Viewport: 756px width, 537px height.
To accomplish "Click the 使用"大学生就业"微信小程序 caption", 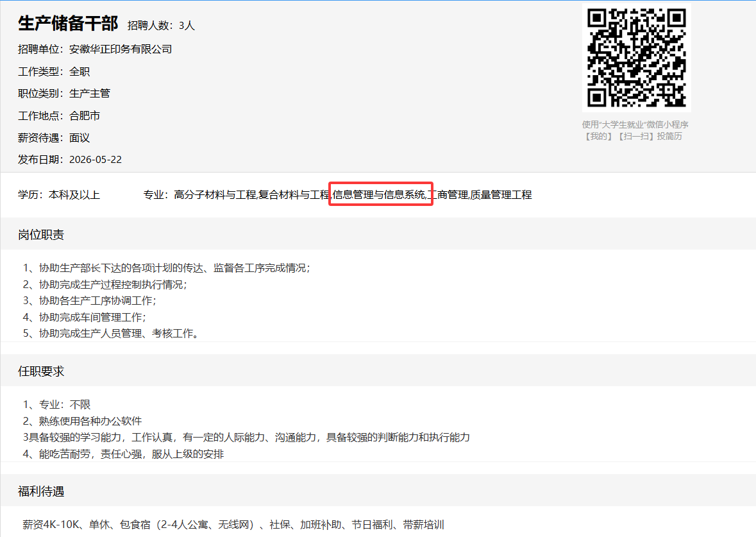I will tap(635, 124).
